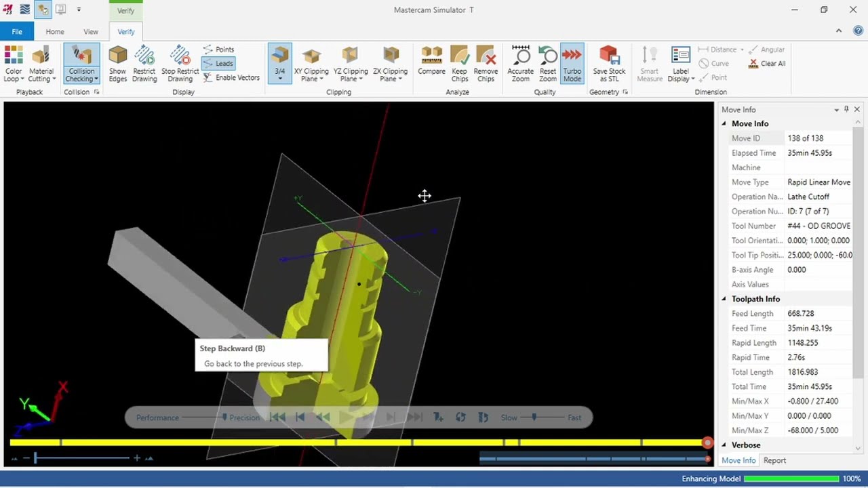Click the red end-of-timeline marker
Viewport: 868px width, 488px height.
click(x=707, y=443)
